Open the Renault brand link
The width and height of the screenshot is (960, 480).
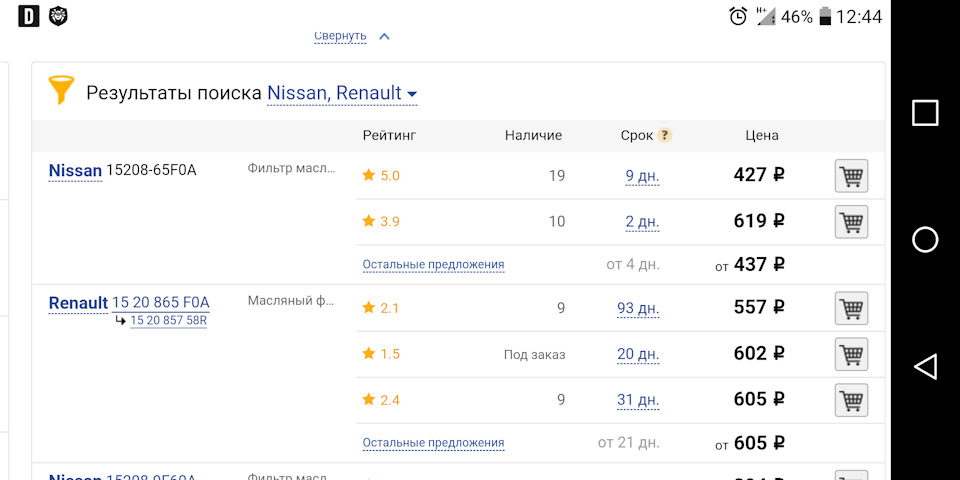point(78,303)
